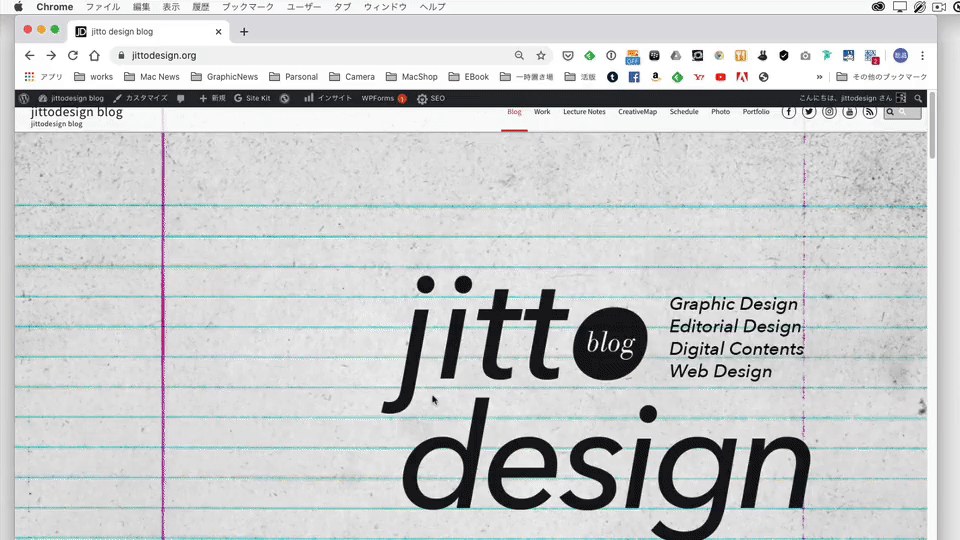
Task: Open SEO settings in admin bar
Action: 431,98
